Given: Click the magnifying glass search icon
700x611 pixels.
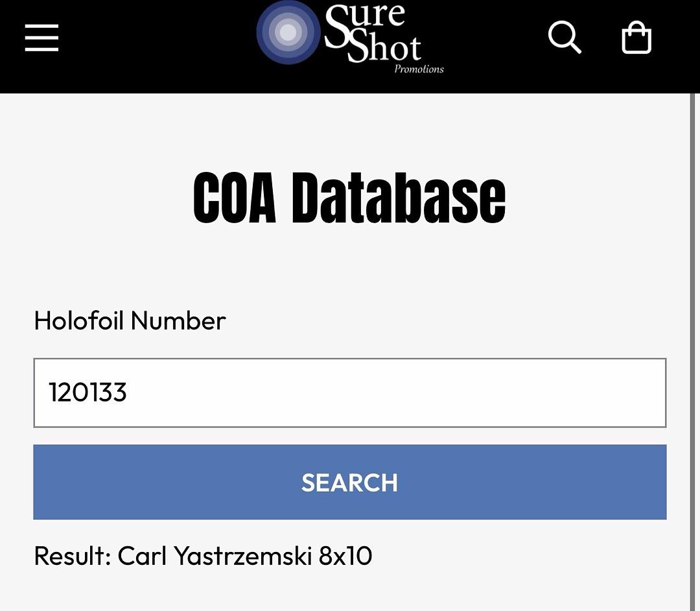Looking at the screenshot, I should pos(565,37).
